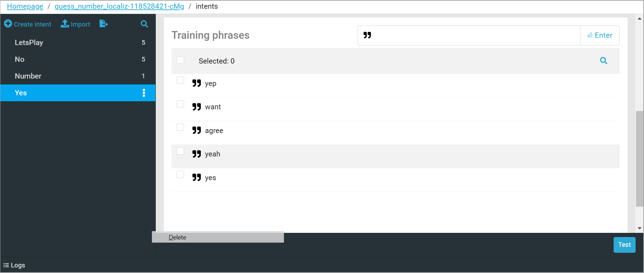644x273 pixels.
Task: Check the 'yes' phrase checkbox
Action: [181, 175]
